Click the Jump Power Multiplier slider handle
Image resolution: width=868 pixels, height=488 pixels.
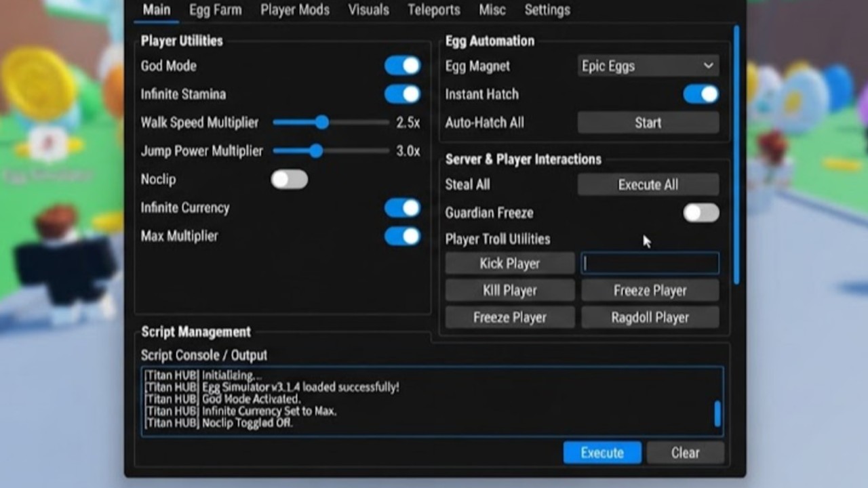pyautogui.click(x=316, y=151)
